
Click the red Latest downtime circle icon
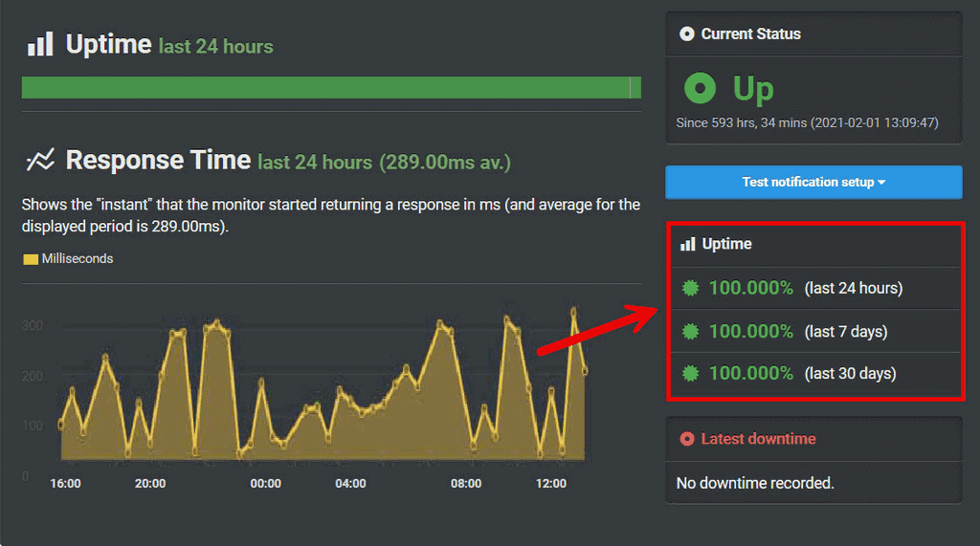[687, 439]
